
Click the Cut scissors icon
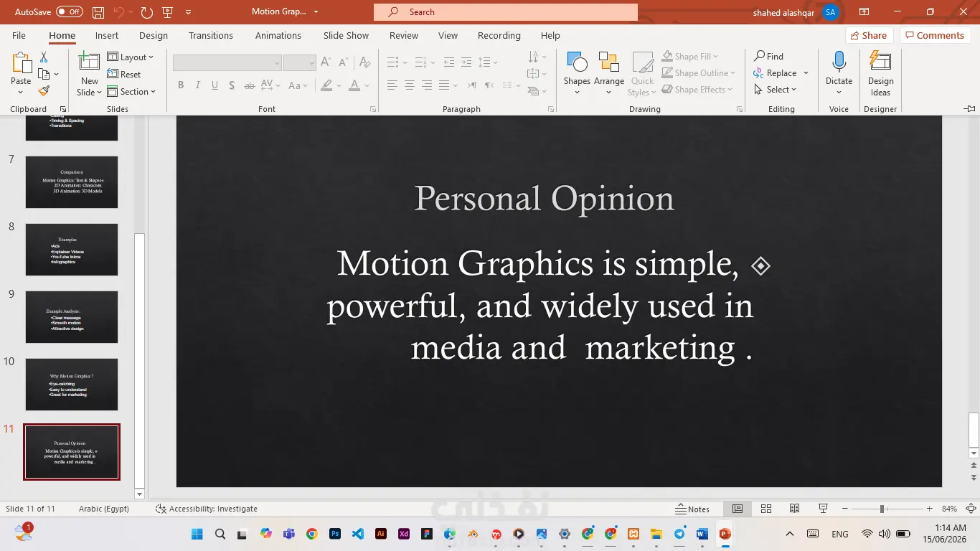(x=44, y=57)
